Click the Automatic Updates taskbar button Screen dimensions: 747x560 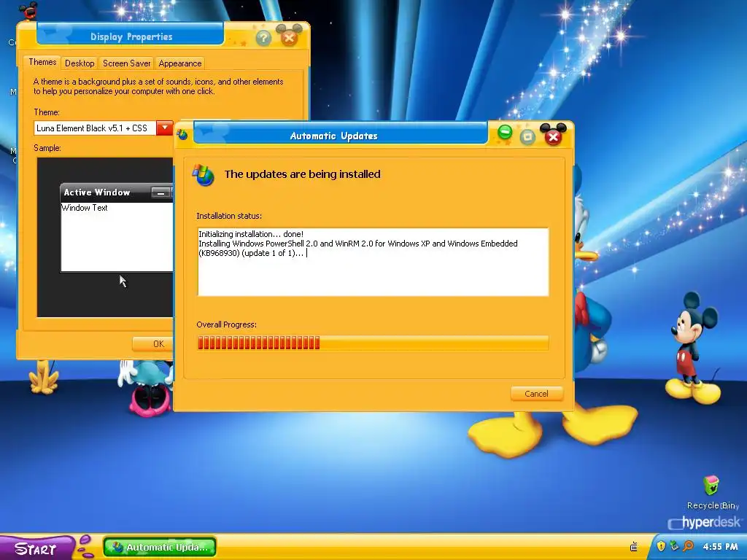click(160, 547)
